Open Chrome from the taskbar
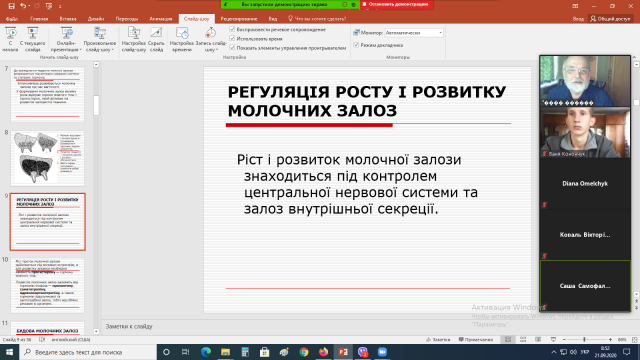Screen dimensions: 640x360 [304, 352]
